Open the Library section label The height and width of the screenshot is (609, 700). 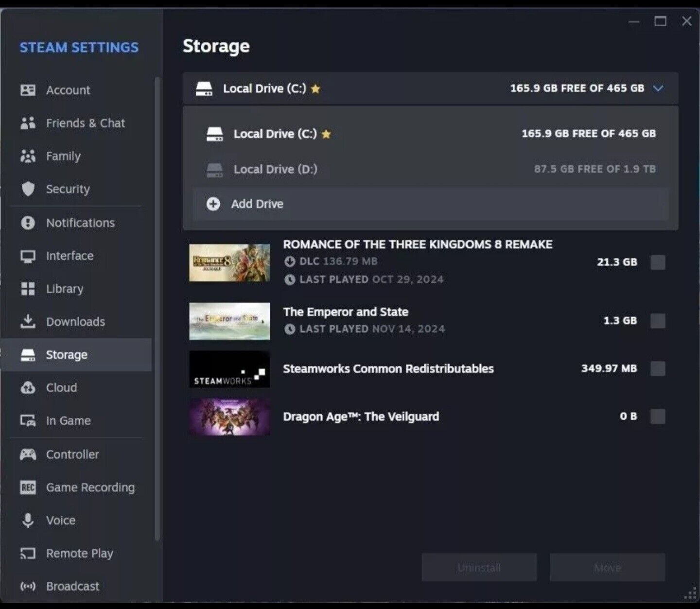tap(65, 289)
